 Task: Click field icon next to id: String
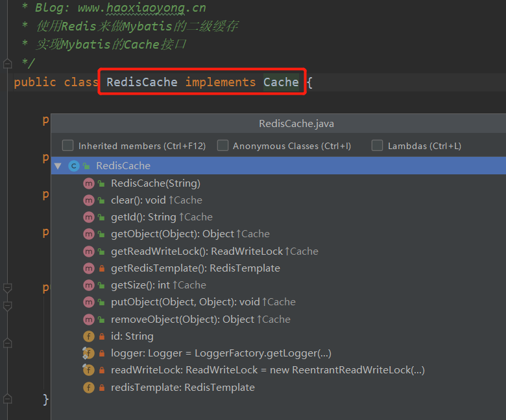pyautogui.click(x=89, y=336)
